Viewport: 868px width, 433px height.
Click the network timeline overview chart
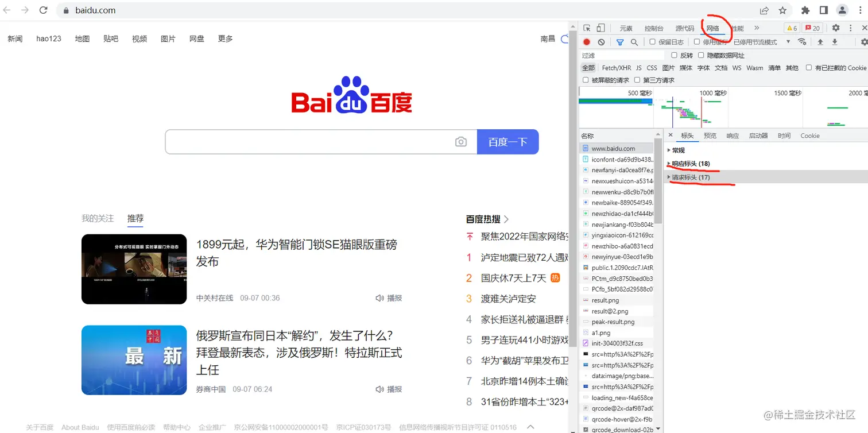(x=723, y=107)
